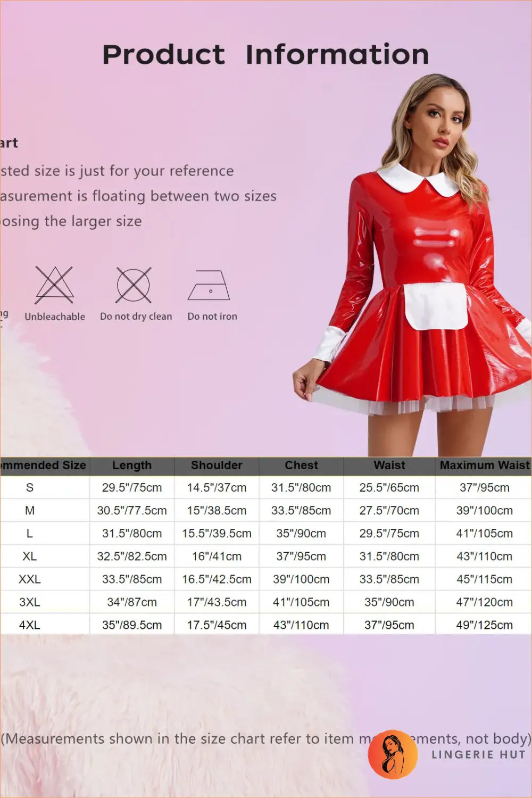The width and height of the screenshot is (532, 798).
Task: Click the 'Do not iron' label text
Action: 212,316
